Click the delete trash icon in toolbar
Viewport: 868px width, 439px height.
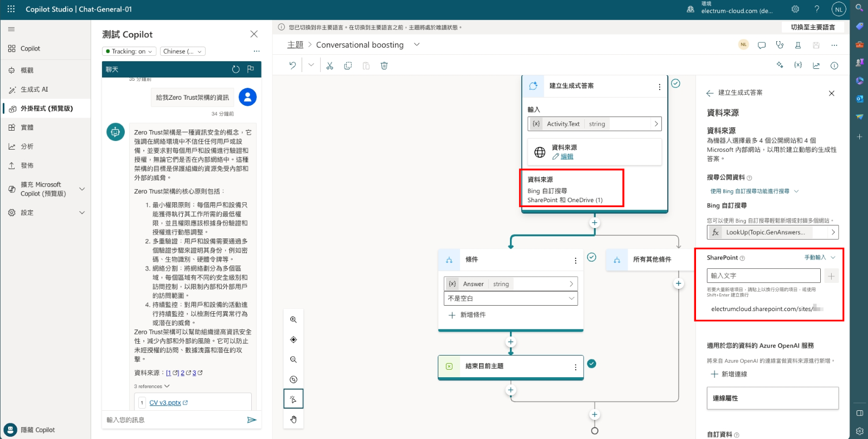tap(384, 66)
